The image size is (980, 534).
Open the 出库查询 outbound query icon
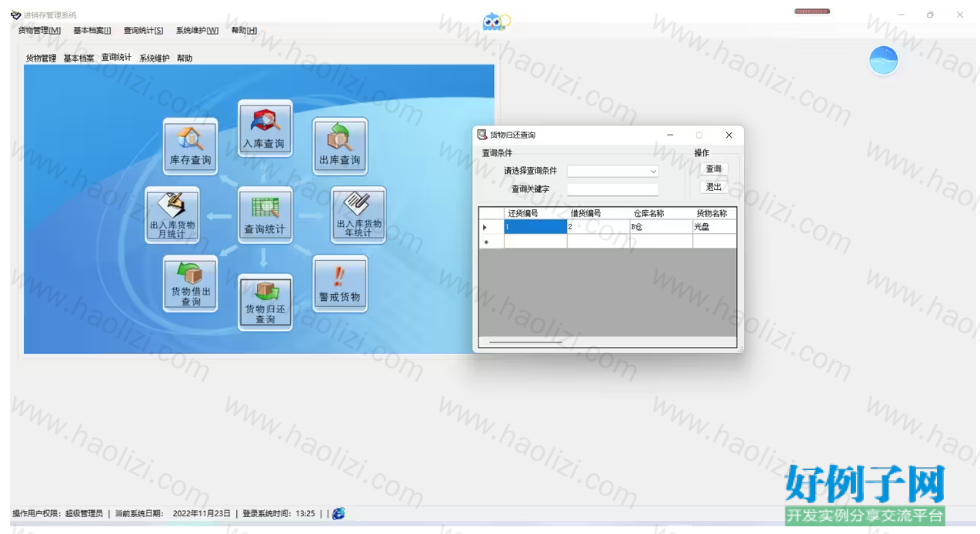pyautogui.click(x=339, y=145)
